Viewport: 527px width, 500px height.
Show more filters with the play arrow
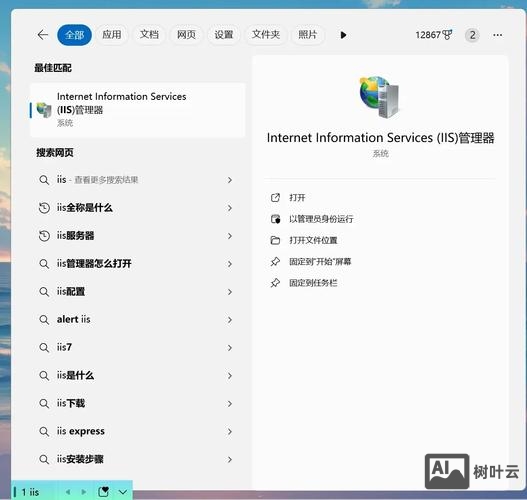(343, 35)
